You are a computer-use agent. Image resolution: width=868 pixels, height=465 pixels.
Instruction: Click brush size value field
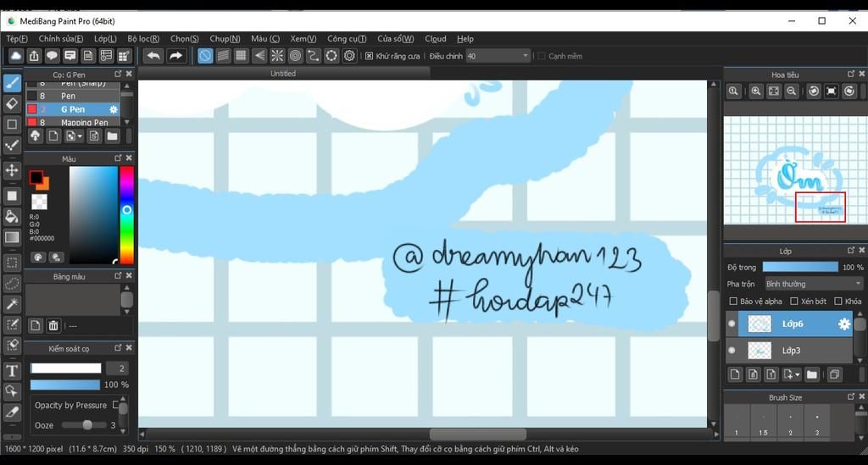coord(117,368)
